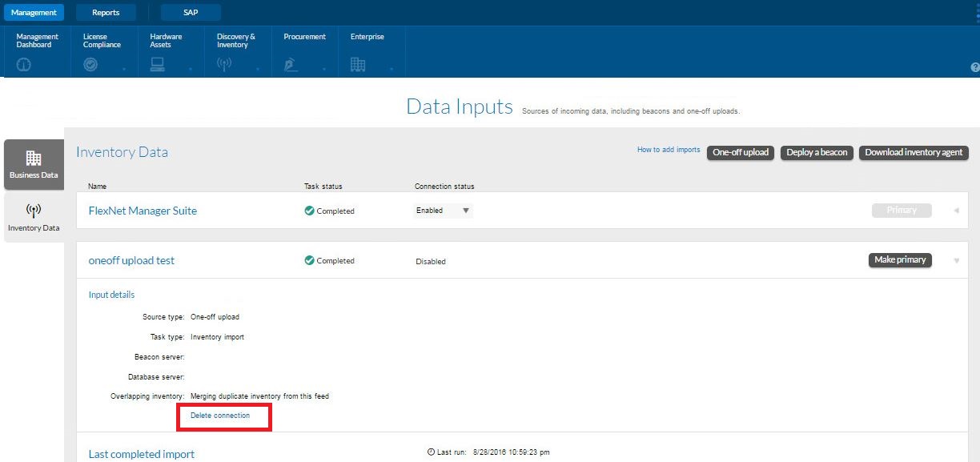The image size is (980, 462).
Task: Click the Deploy a beacon button
Action: (817, 152)
